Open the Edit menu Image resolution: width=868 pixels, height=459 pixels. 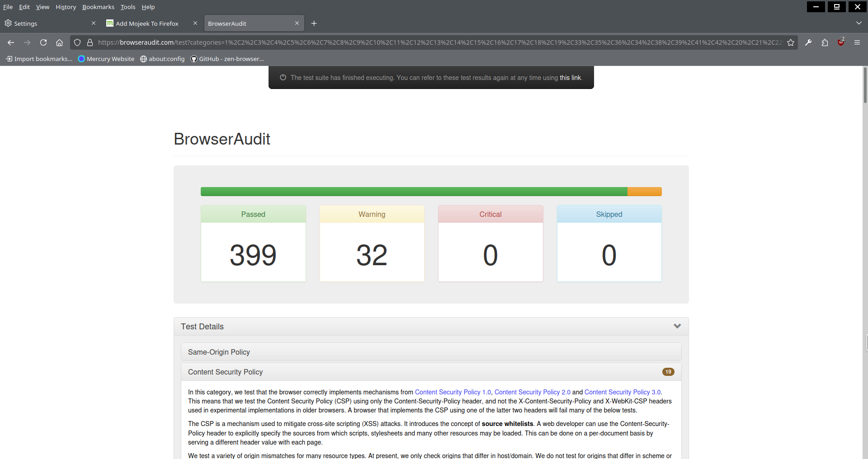(24, 7)
